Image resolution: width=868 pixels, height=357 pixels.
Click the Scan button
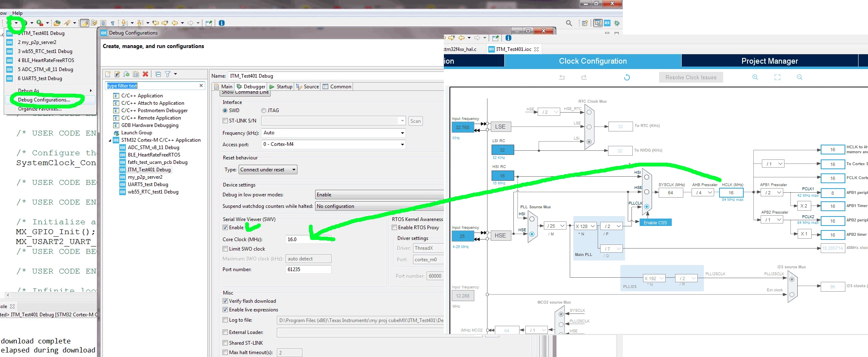(x=415, y=121)
